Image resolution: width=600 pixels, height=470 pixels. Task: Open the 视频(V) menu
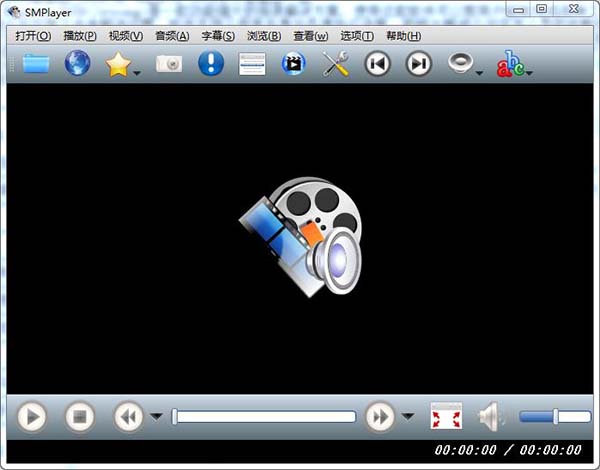[x=126, y=36]
